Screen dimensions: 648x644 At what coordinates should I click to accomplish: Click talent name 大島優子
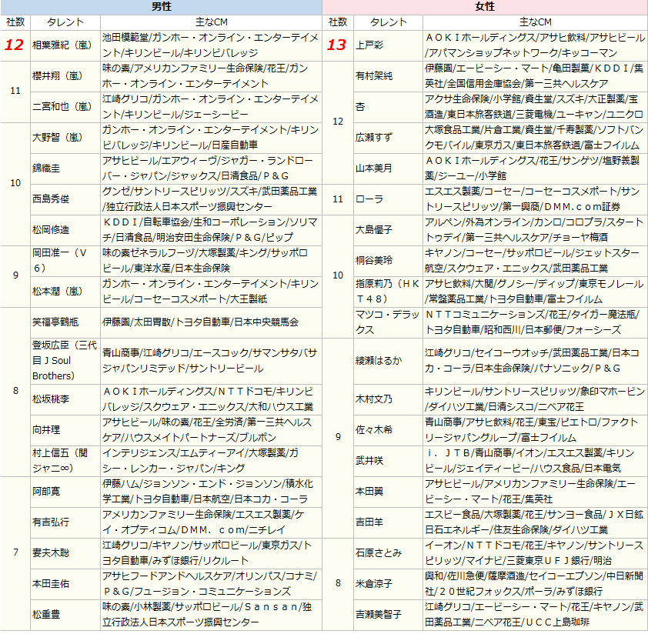[x=374, y=230]
